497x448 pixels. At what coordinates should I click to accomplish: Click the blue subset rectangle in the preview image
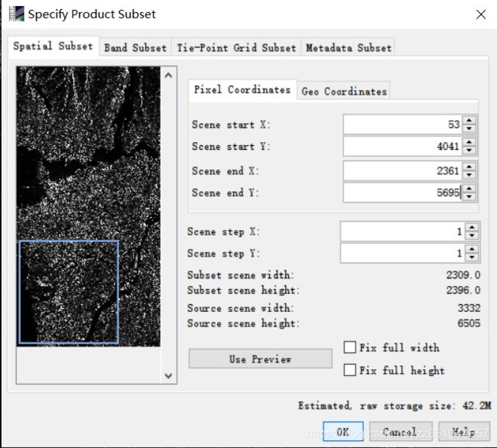pos(69,292)
